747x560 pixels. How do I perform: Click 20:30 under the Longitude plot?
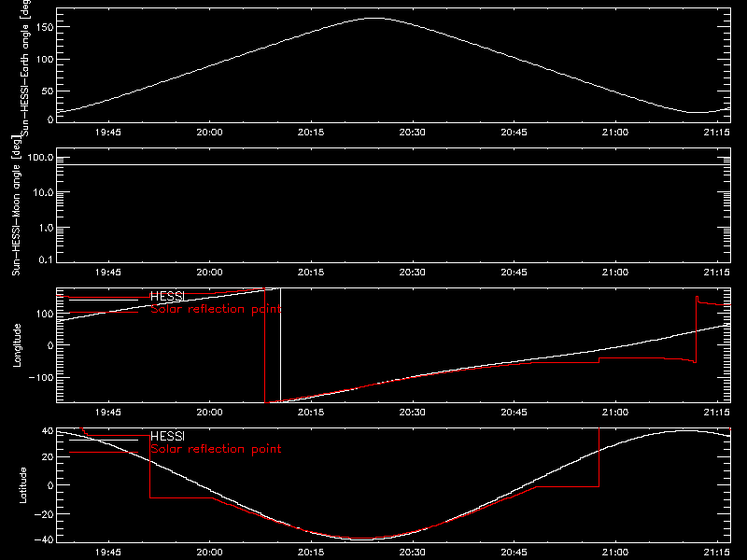(x=413, y=413)
